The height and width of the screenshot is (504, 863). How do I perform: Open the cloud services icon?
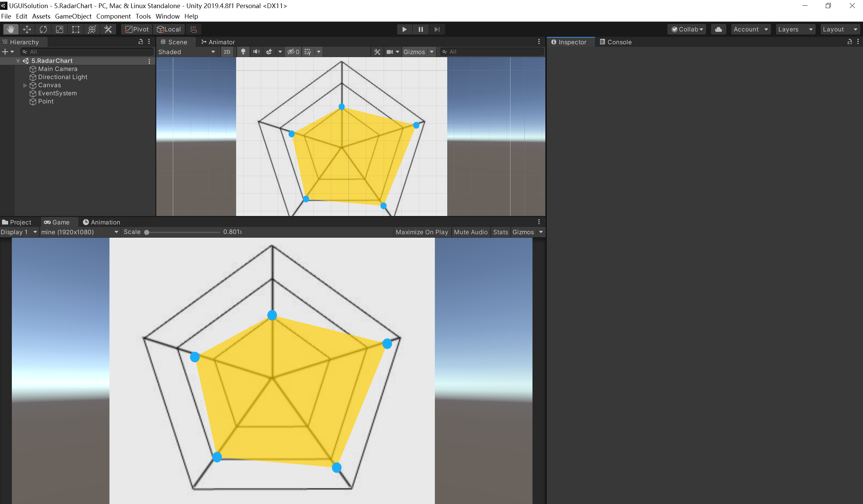point(719,29)
